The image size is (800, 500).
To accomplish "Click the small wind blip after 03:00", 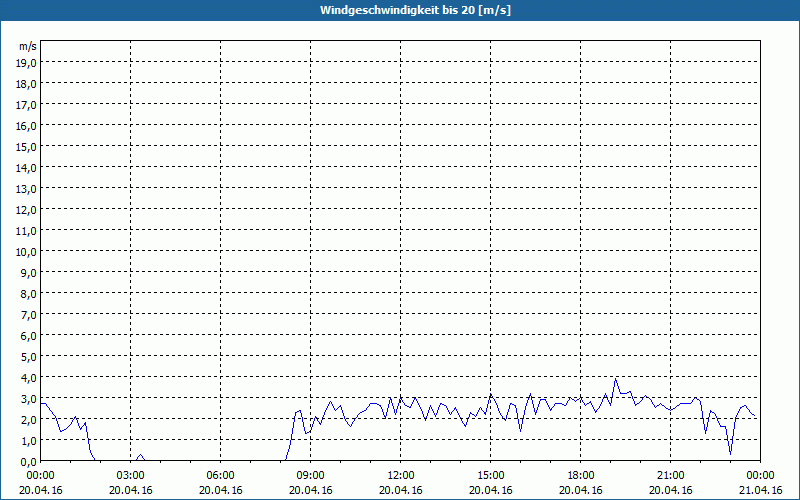I will point(140,455).
